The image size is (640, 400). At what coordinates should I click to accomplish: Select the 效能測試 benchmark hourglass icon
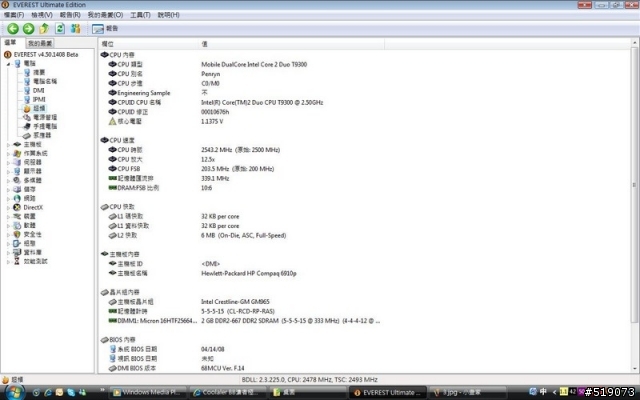point(17,261)
